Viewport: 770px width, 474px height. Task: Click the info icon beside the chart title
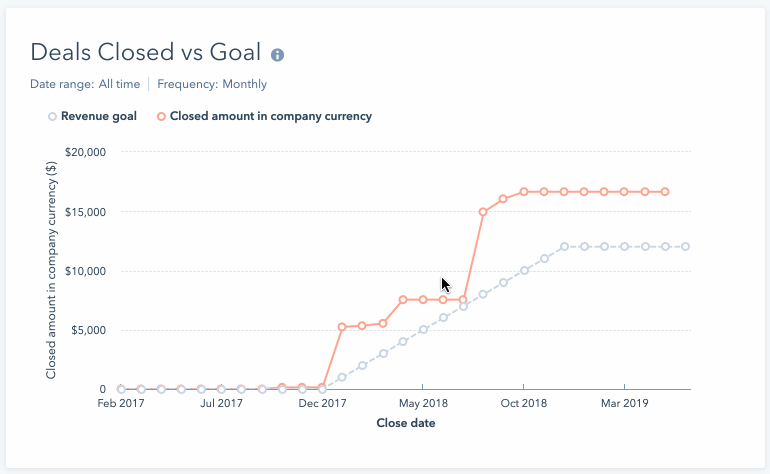[x=278, y=54]
